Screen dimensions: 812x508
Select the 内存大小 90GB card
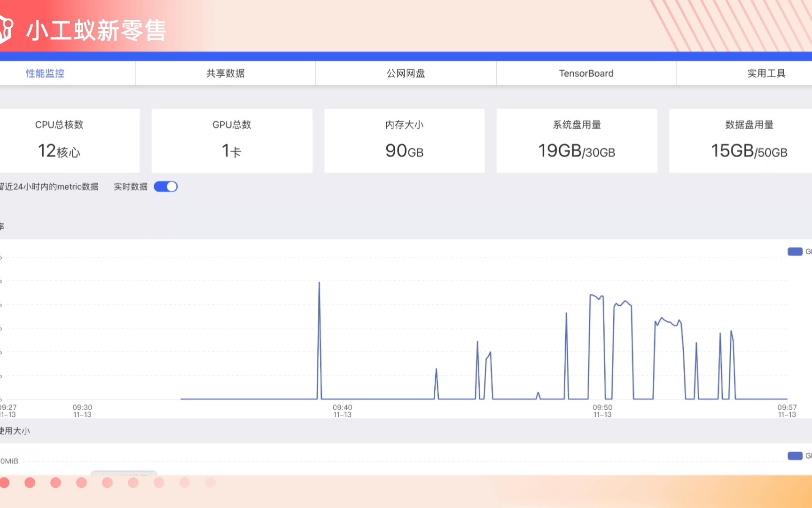coord(404,141)
